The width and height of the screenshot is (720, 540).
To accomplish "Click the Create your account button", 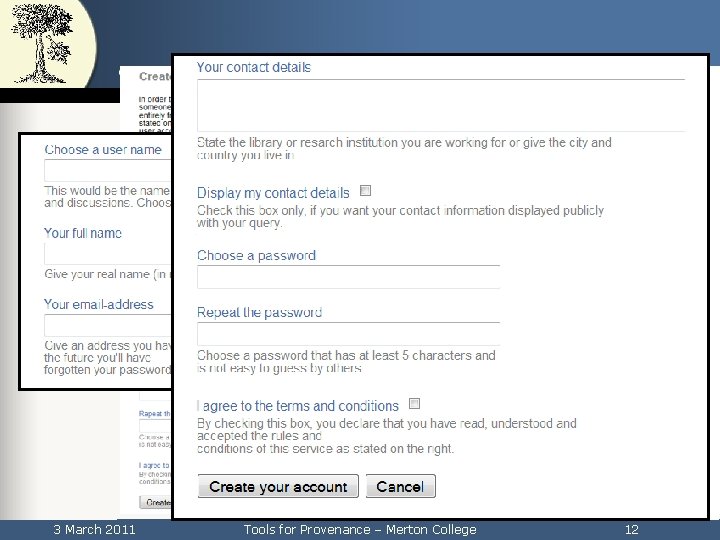I will tap(278, 486).
